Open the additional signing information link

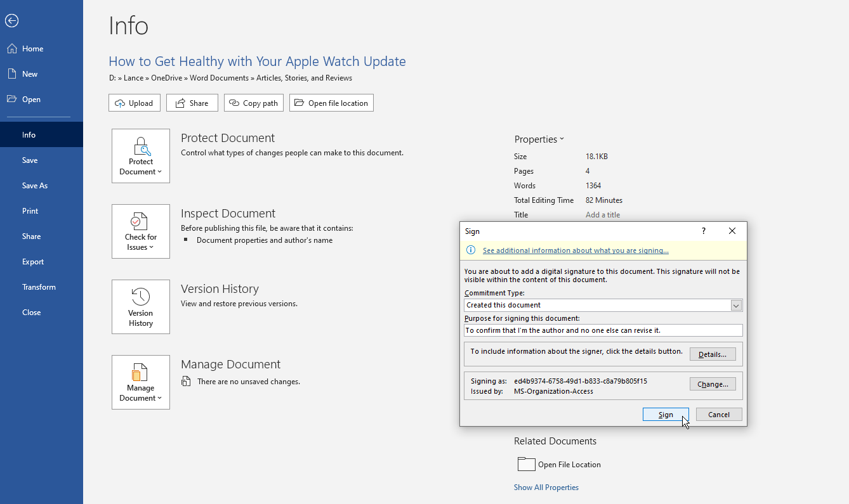pos(576,250)
